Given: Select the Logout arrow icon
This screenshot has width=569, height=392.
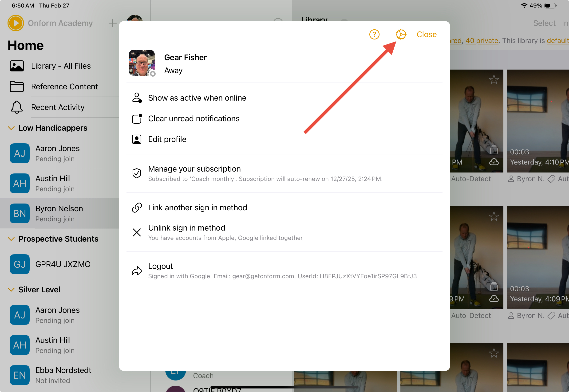Looking at the screenshot, I should coord(137,271).
